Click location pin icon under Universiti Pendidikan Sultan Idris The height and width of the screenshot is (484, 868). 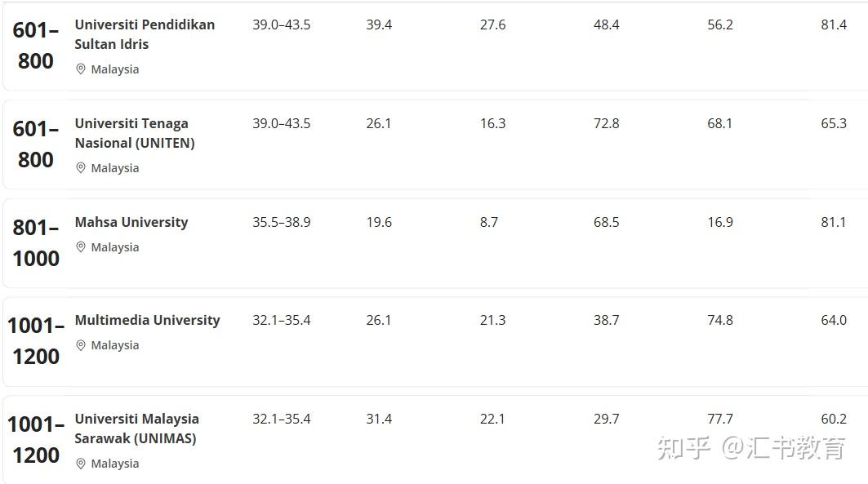click(81, 69)
